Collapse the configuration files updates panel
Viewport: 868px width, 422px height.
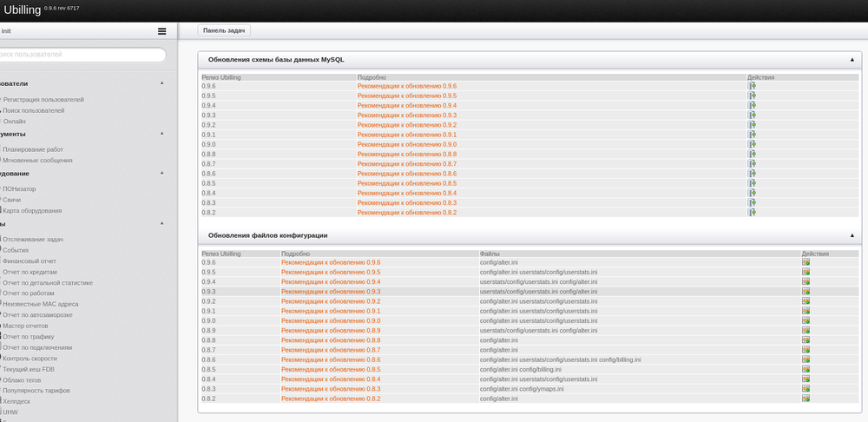click(852, 235)
